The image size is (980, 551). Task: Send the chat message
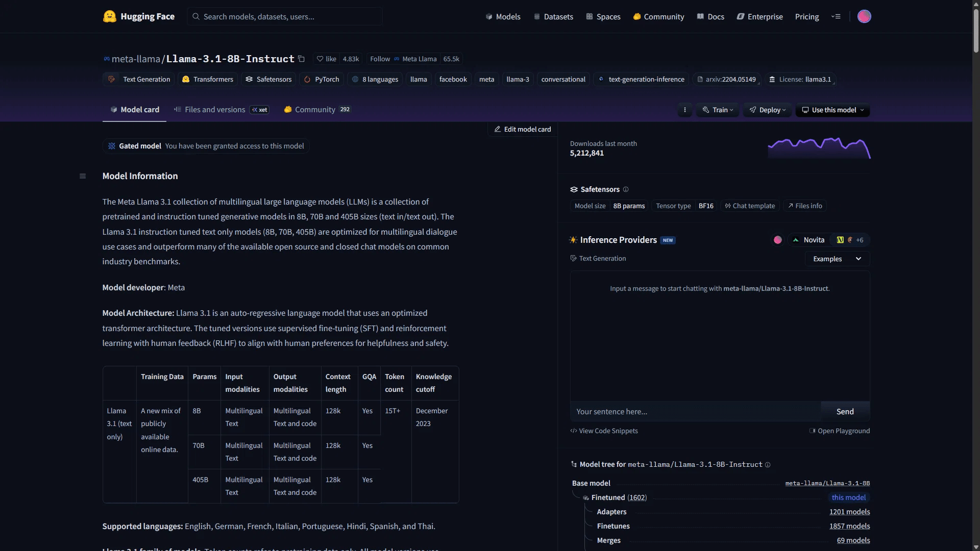(x=845, y=411)
